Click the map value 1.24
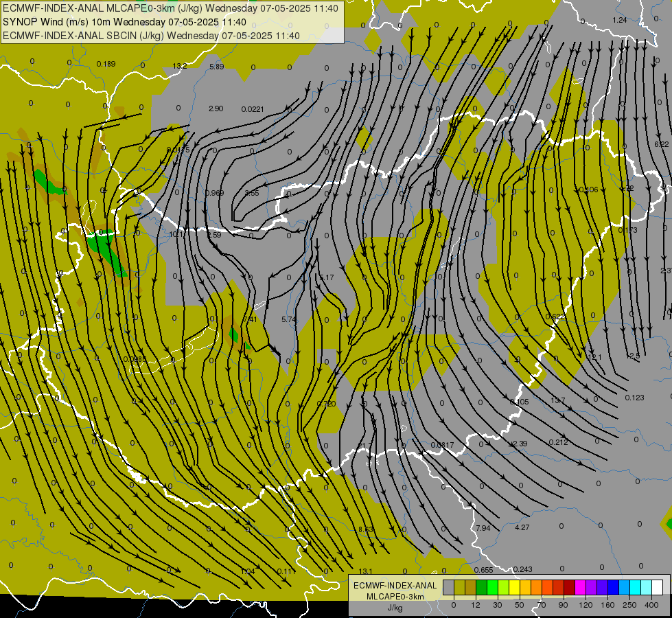 click(x=620, y=20)
